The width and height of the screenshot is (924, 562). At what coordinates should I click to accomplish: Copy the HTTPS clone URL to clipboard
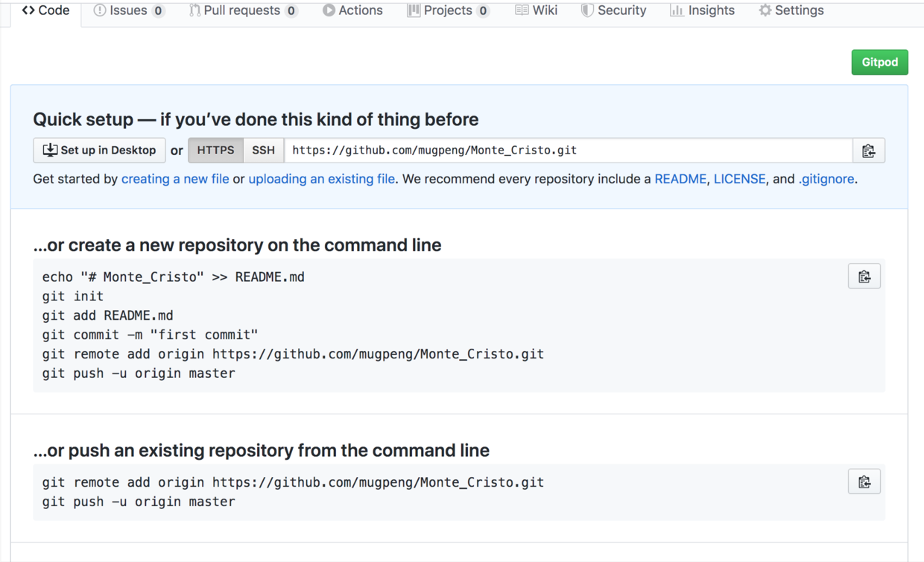click(x=868, y=151)
